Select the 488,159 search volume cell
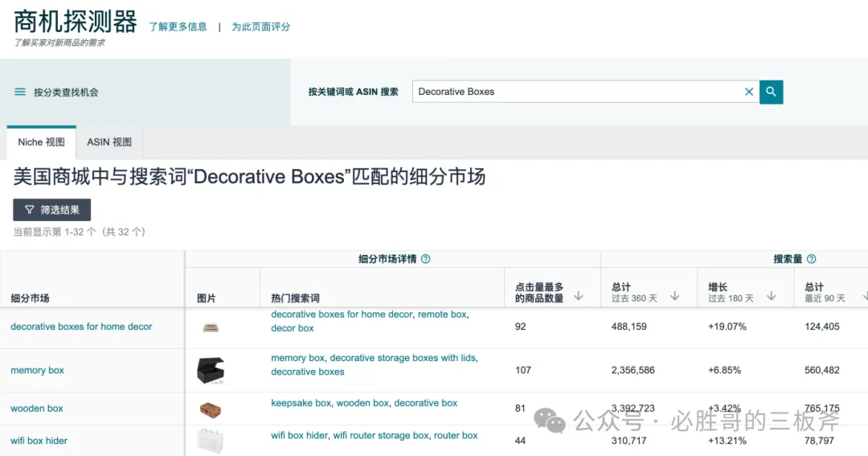868x456 pixels. [628, 327]
